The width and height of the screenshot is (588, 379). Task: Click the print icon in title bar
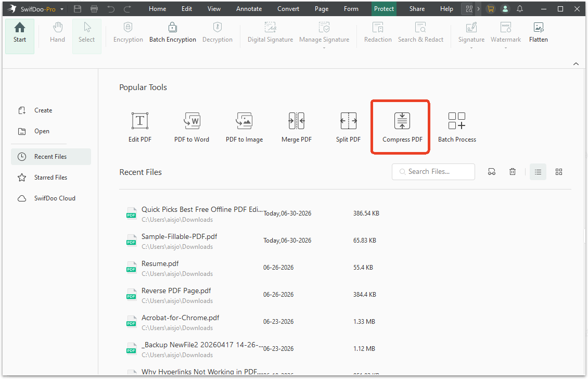94,9
